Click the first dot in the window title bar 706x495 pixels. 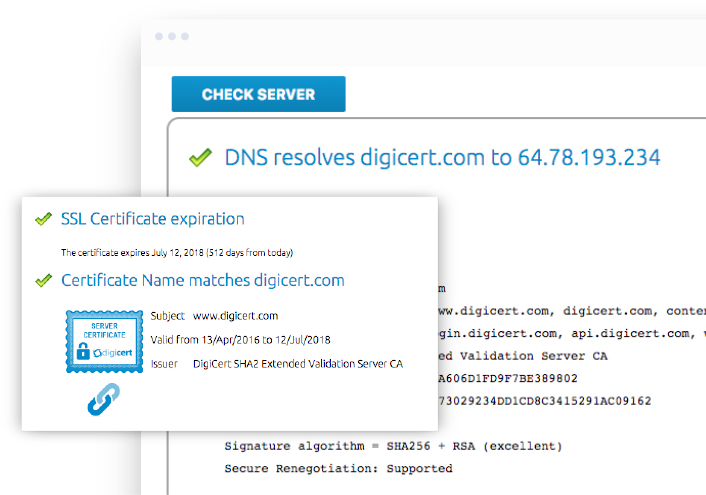pyautogui.click(x=159, y=36)
